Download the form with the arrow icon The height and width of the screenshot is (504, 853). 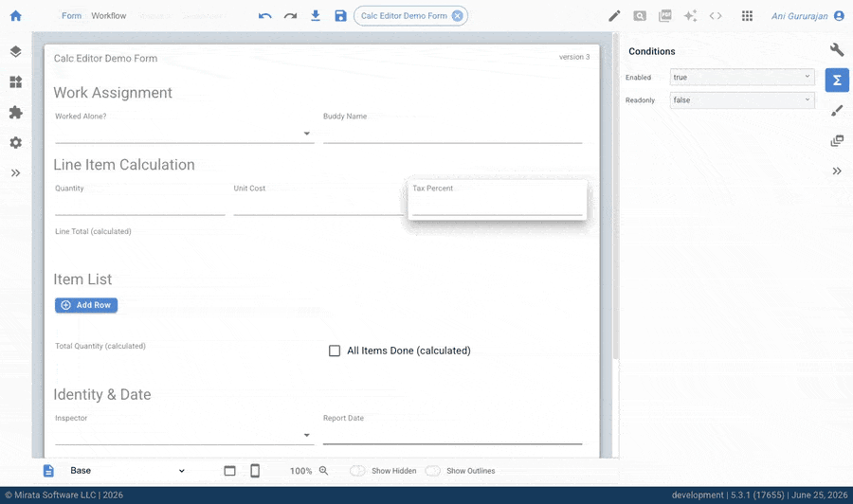315,16
